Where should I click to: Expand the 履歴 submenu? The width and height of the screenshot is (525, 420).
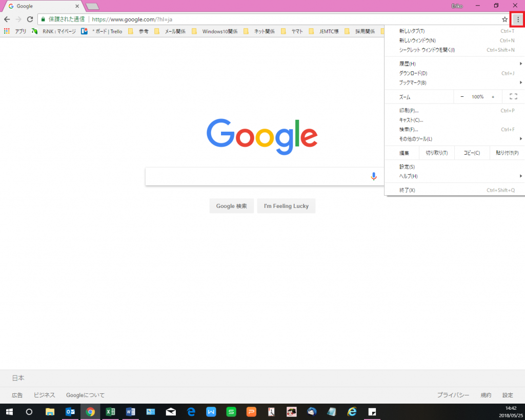coord(407,63)
